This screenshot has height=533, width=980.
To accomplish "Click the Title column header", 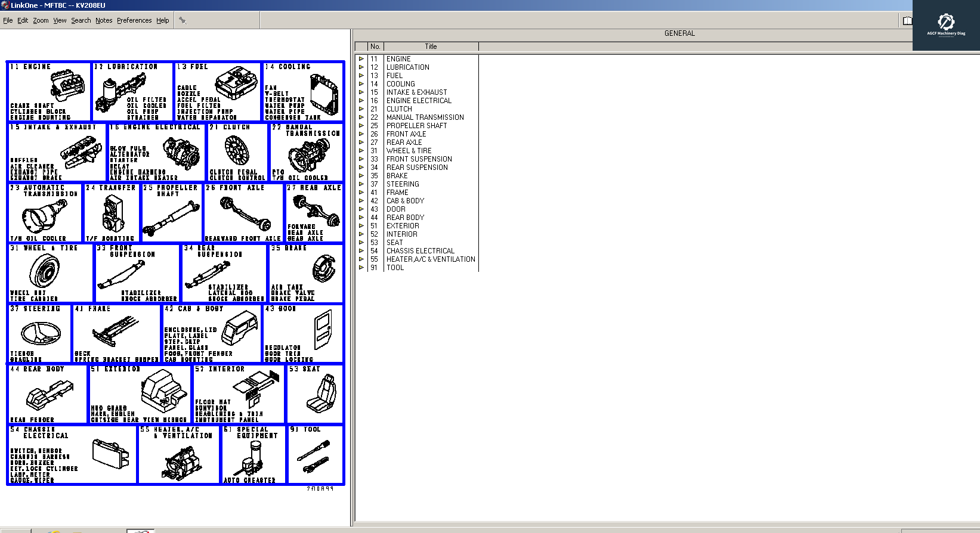I will (x=431, y=47).
